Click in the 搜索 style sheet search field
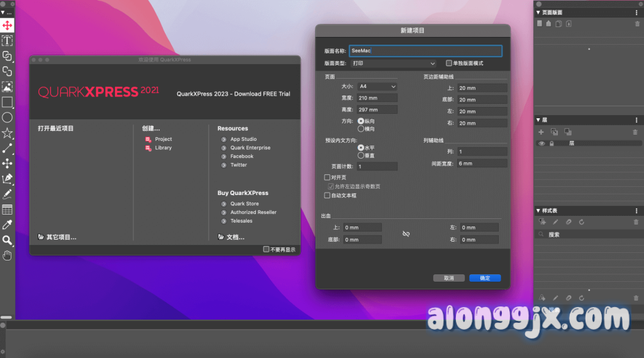Screen dimensions: 644x358 (588, 234)
